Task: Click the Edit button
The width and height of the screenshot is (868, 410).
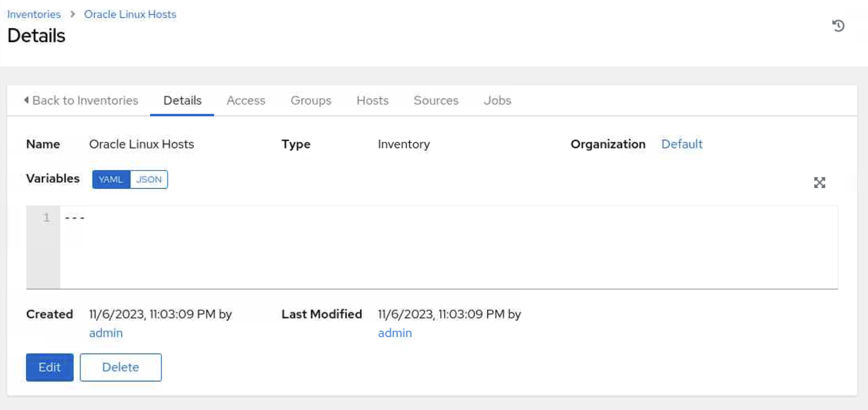Action: pos(50,367)
